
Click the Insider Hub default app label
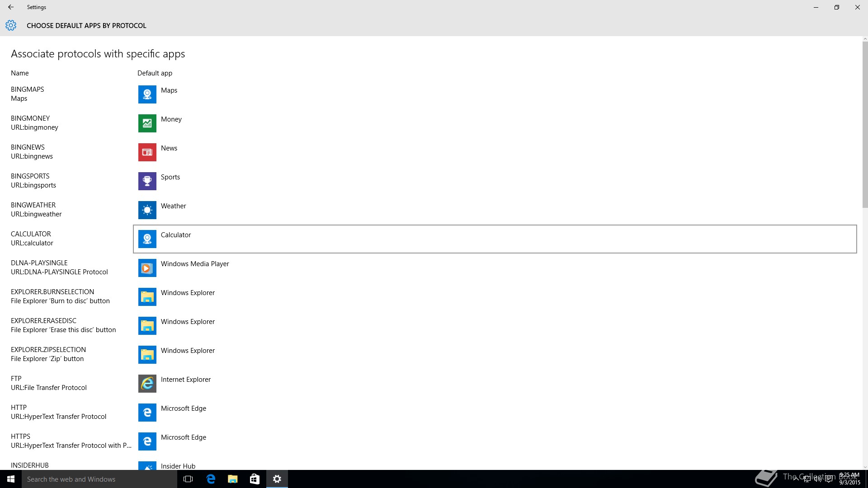178,466
